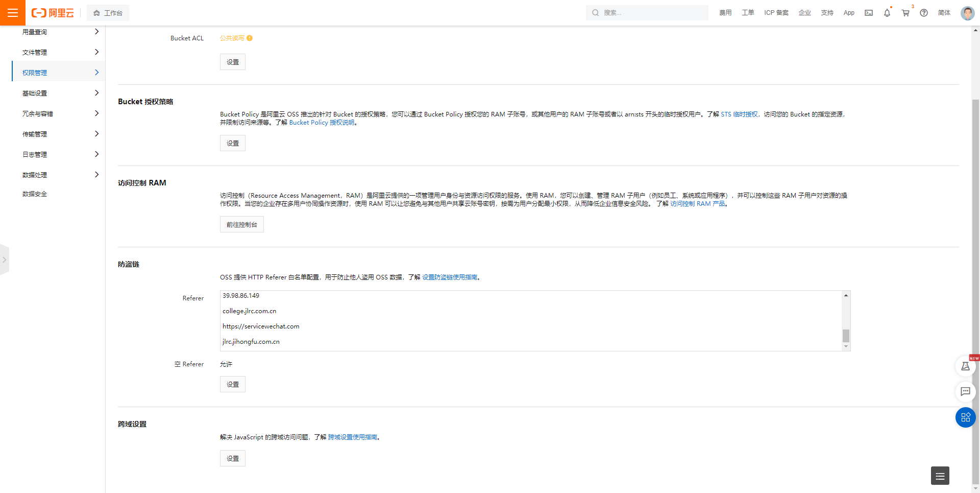Click the search magnifier icon
Screen dimensions: 980x493
coord(595,13)
